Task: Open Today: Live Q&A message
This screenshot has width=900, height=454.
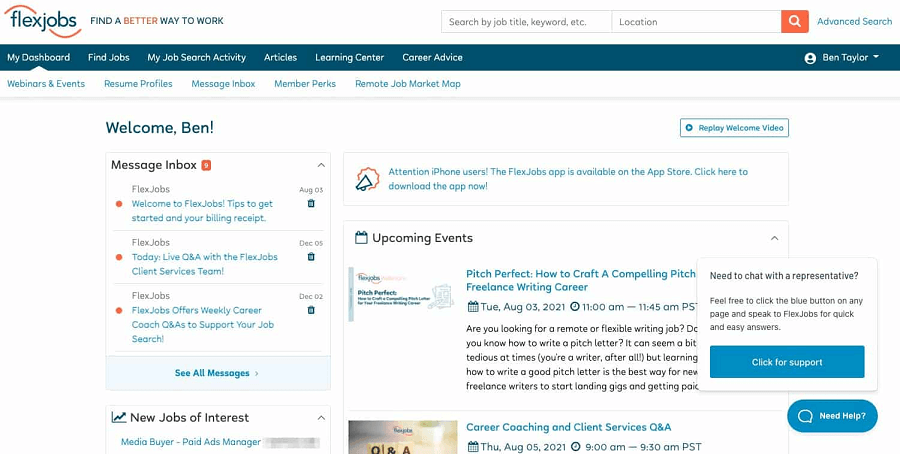Action: pos(204,264)
